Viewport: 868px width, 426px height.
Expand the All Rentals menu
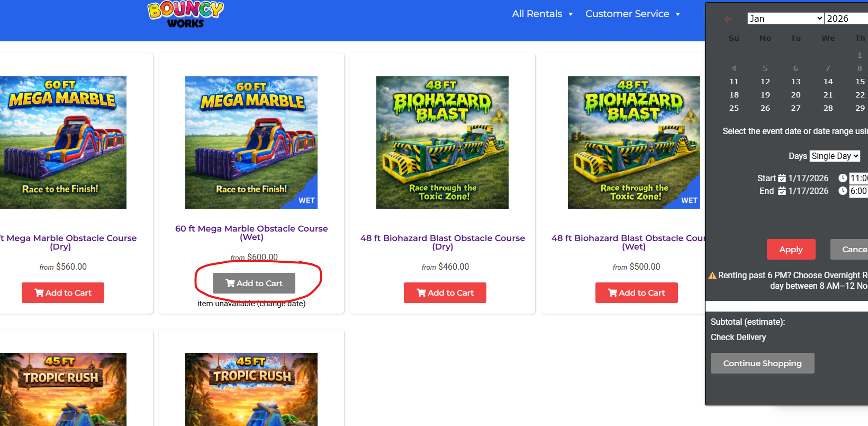coord(542,14)
